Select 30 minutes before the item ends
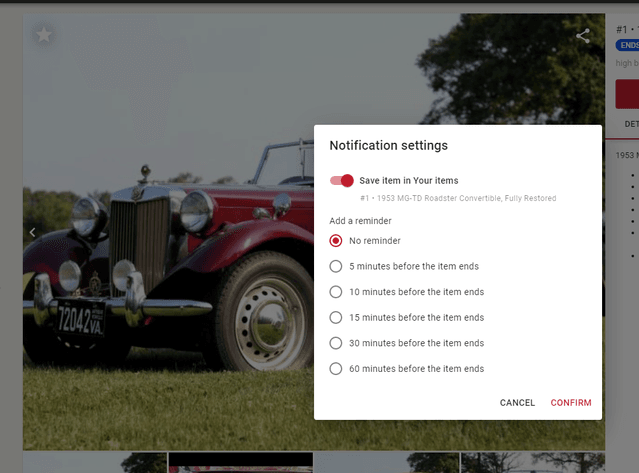 click(x=336, y=343)
